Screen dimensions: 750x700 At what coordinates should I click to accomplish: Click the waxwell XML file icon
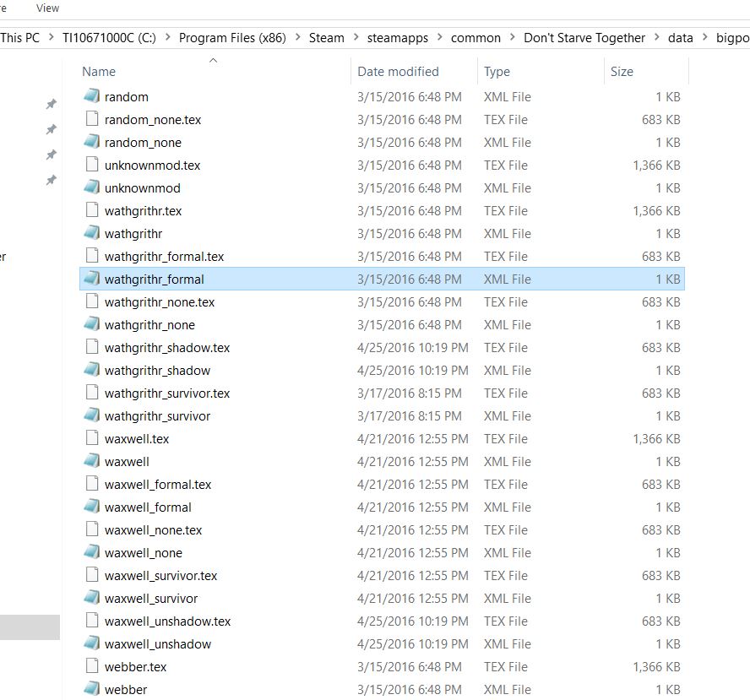click(x=92, y=462)
